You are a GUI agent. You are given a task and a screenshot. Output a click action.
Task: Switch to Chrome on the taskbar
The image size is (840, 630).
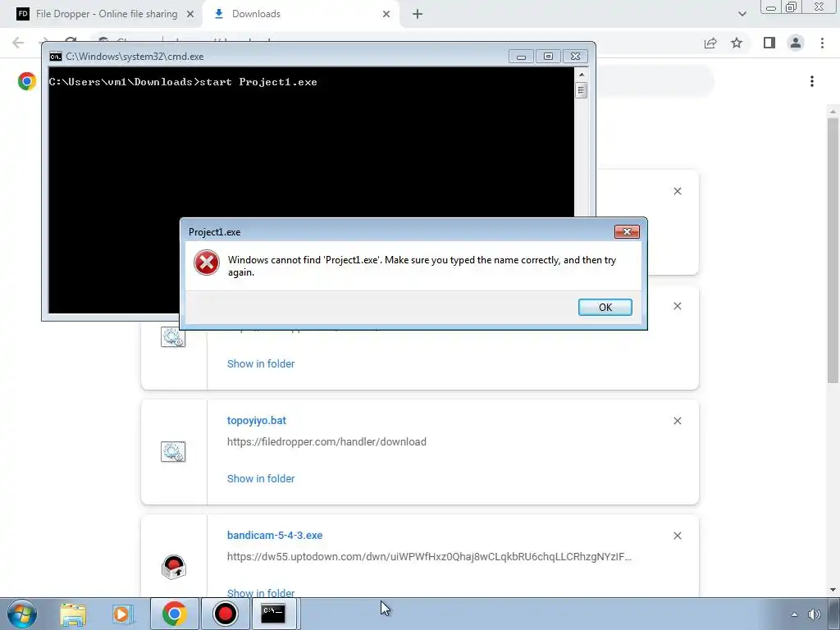pos(174,614)
